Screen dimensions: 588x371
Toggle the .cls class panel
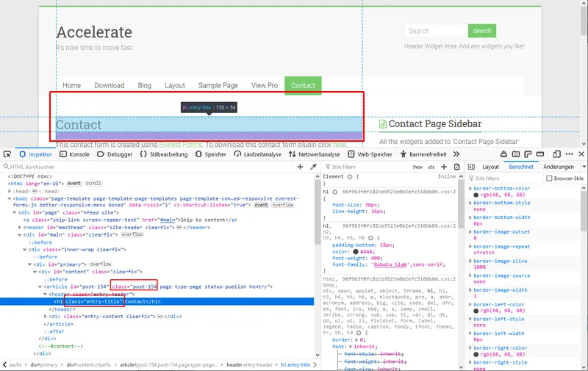click(431, 168)
